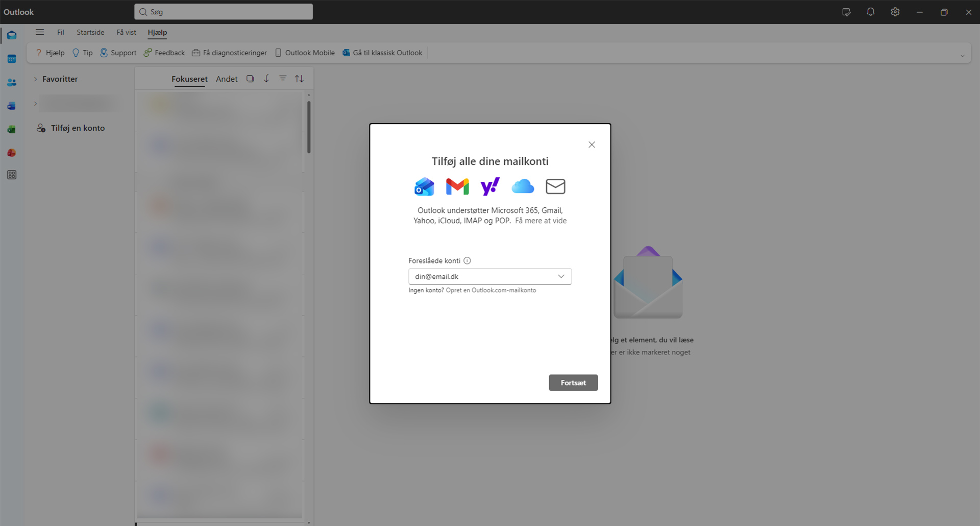The height and width of the screenshot is (526, 980).
Task: Open the People contacts icon in sidebar
Action: click(x=12, y=83)
